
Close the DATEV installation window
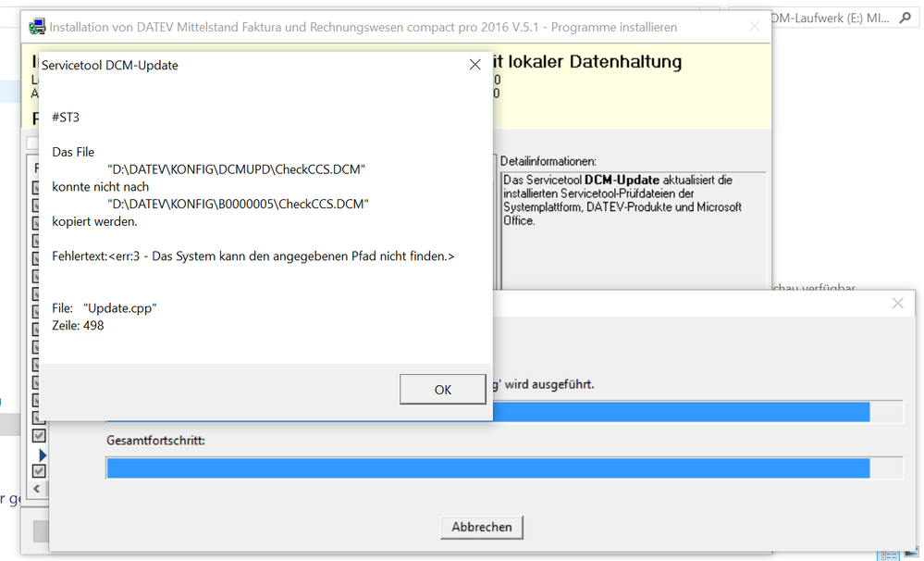coord(754,27)
